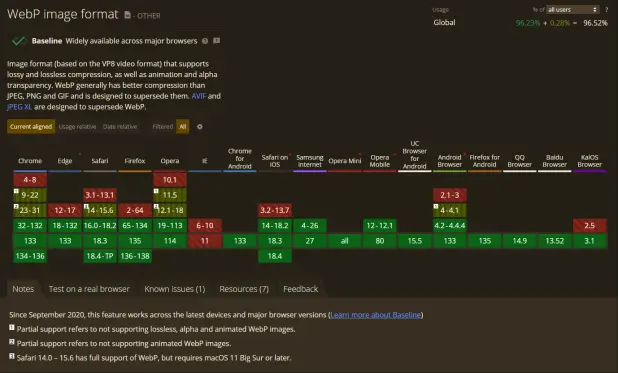Click the Baidu Browser column header
The height and width of the screenshot is (373, 618).
point(555,160)
